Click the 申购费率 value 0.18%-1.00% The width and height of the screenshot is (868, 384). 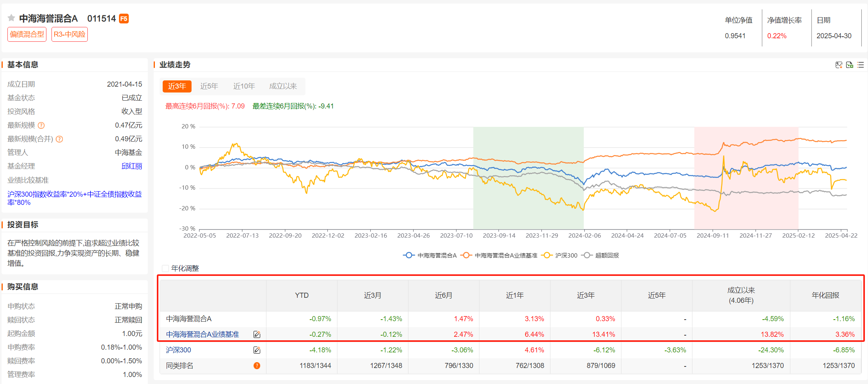121,347
